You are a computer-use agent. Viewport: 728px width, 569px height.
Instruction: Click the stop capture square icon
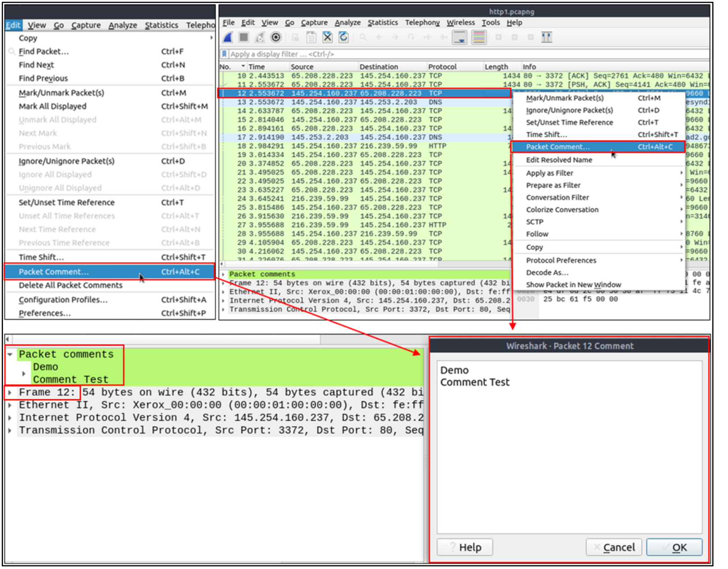coord(244,37)
